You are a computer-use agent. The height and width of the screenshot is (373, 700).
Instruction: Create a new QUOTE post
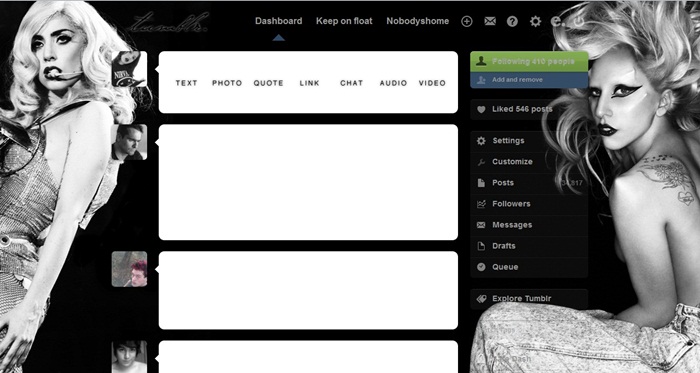(269, 83)
